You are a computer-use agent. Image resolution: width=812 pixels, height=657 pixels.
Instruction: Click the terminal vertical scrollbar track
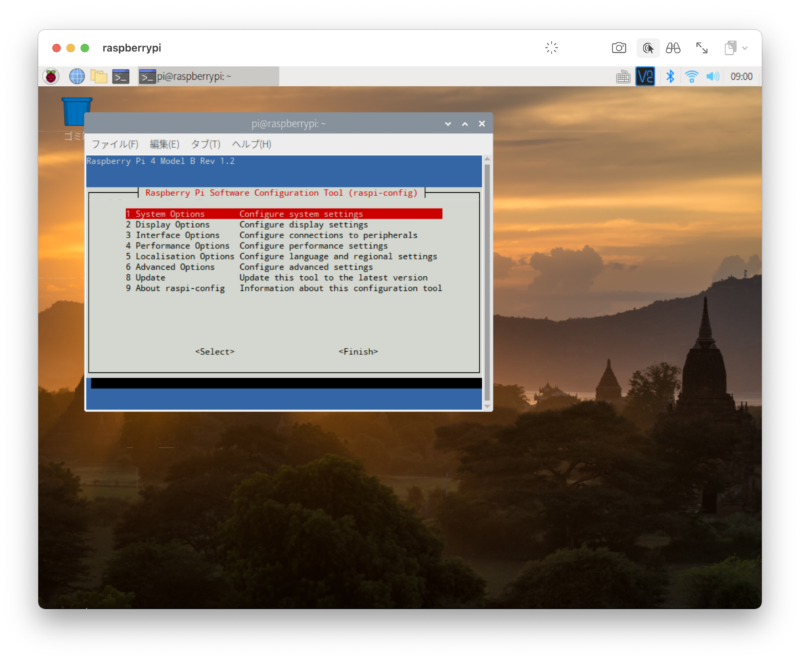487,282
